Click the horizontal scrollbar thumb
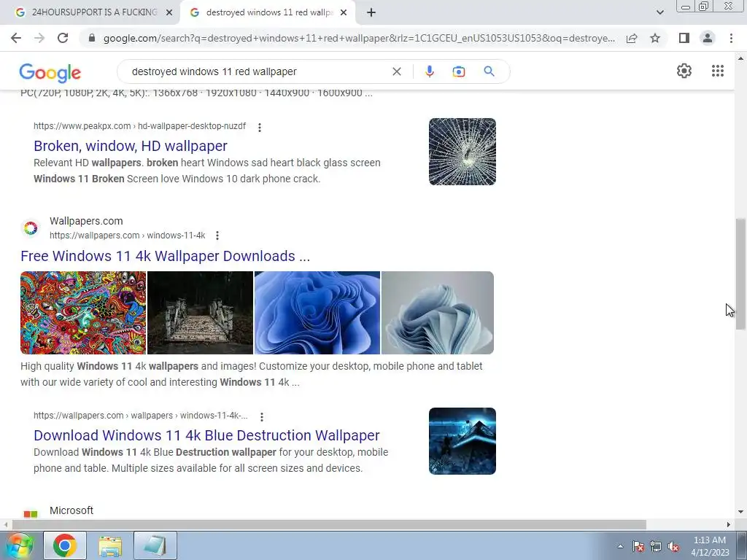The height and width of the screenshot is (560, 747). pos(329,524)
